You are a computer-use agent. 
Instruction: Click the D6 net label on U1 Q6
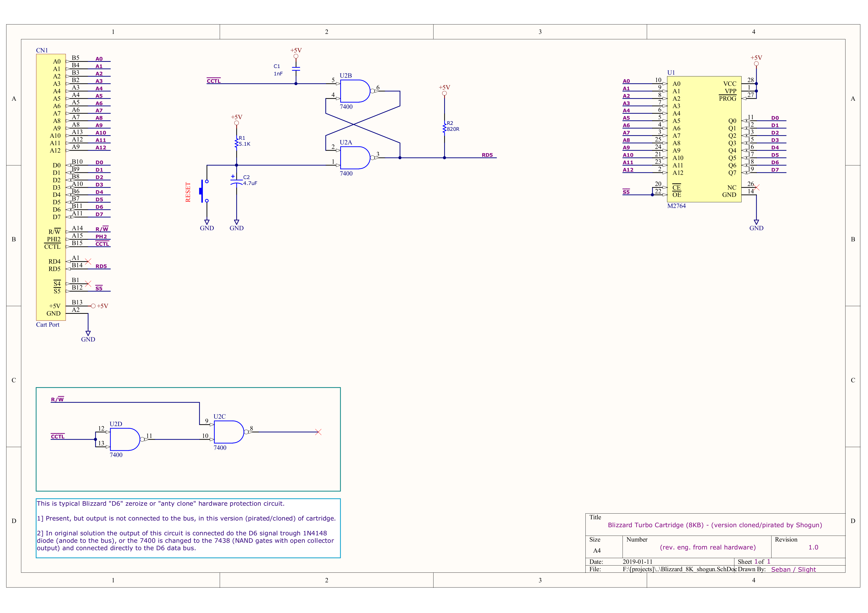pyautogui.click(x=775, y=162)
